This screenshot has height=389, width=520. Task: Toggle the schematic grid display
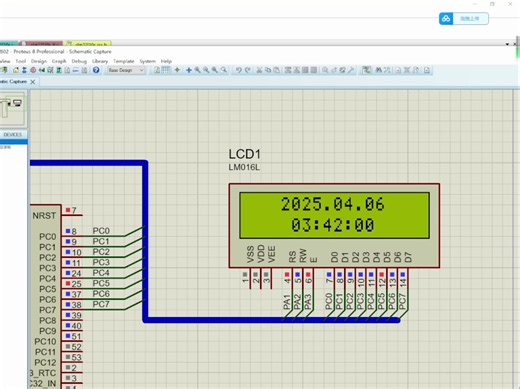(x=166, y=70)
